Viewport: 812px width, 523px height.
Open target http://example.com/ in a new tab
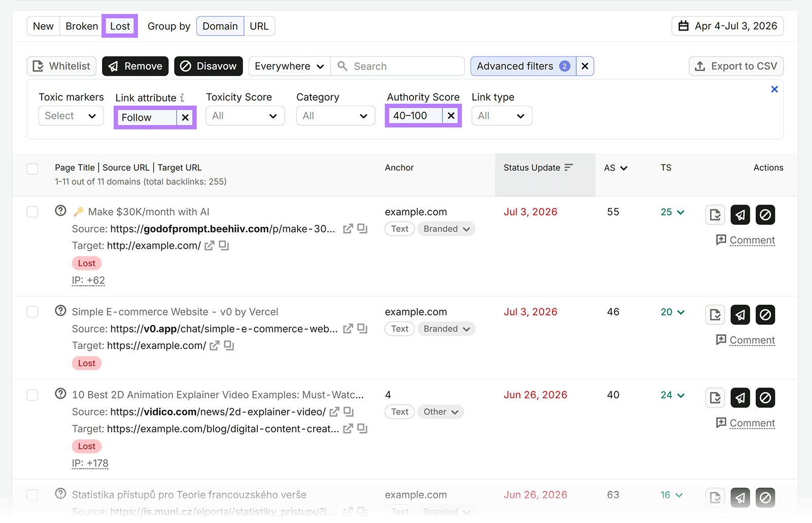point(209,246)
